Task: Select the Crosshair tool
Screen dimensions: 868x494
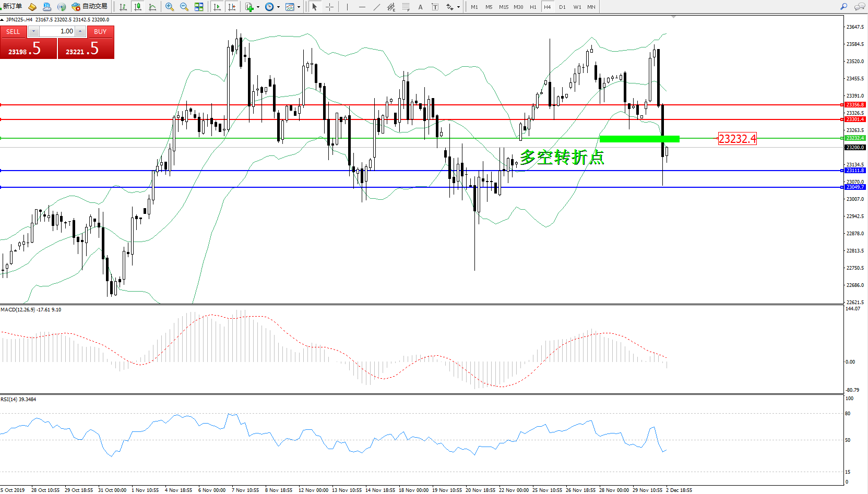Action: pos(329,7)
